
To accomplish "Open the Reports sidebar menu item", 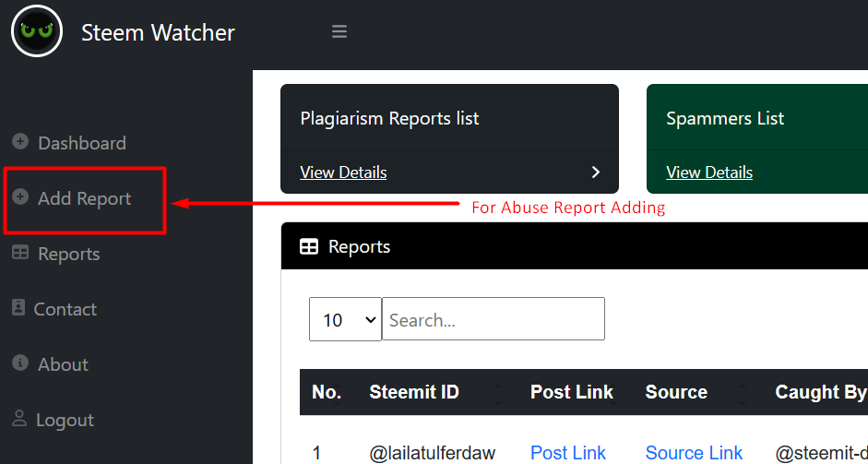I will tap(68, 255).
